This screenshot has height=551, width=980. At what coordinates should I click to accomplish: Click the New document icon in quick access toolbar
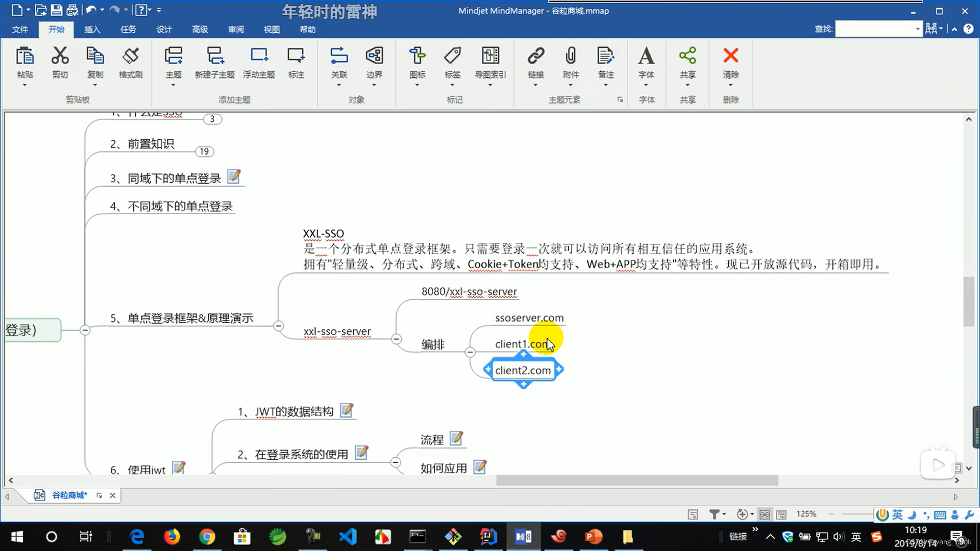[x=17, y=10]
